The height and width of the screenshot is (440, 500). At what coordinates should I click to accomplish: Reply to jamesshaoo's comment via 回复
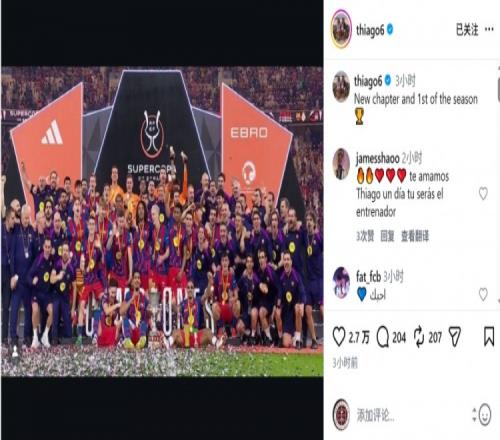pyautogui.click(x=387, y=236)
